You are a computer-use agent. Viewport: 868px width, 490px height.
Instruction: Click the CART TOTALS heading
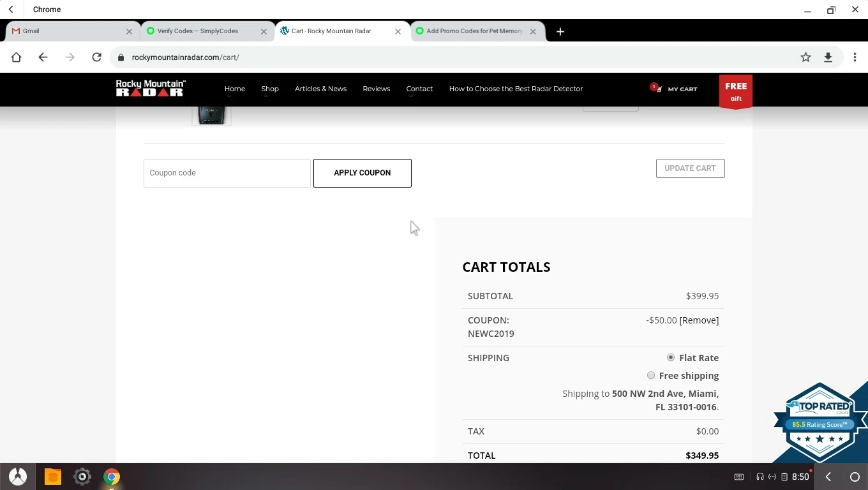click(506, 267)
